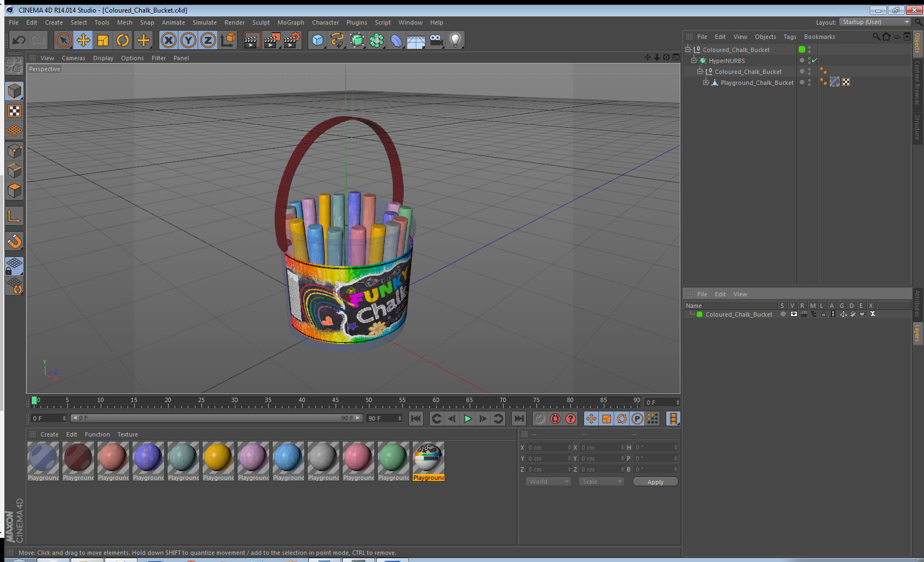Click the Apply button

coord(655,482)
